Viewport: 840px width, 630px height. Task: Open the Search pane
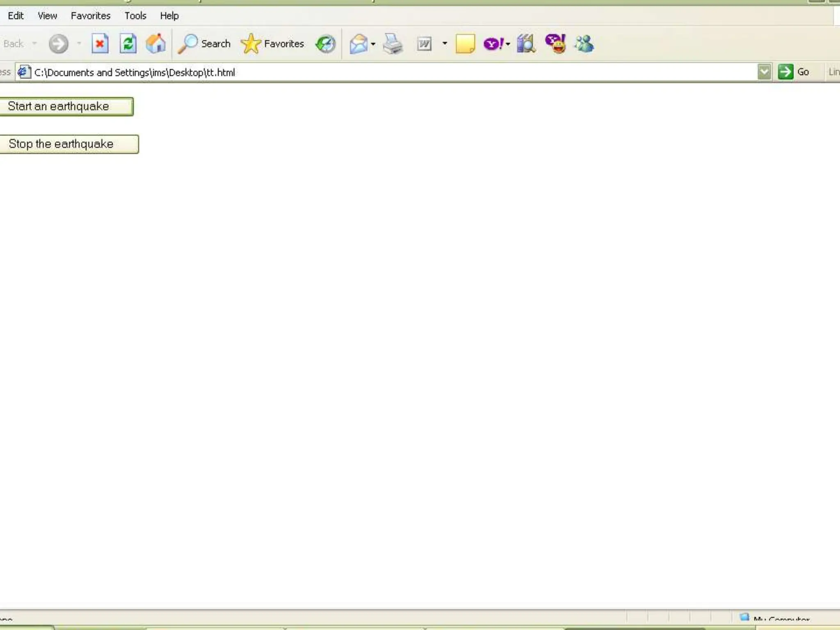tap(204, 43)
